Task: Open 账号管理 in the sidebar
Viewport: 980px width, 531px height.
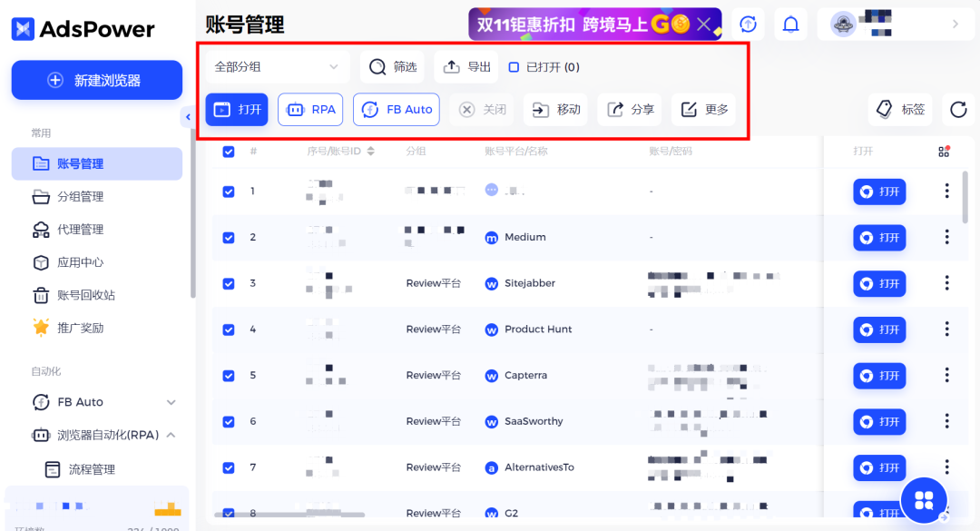Action: point(97,164)
